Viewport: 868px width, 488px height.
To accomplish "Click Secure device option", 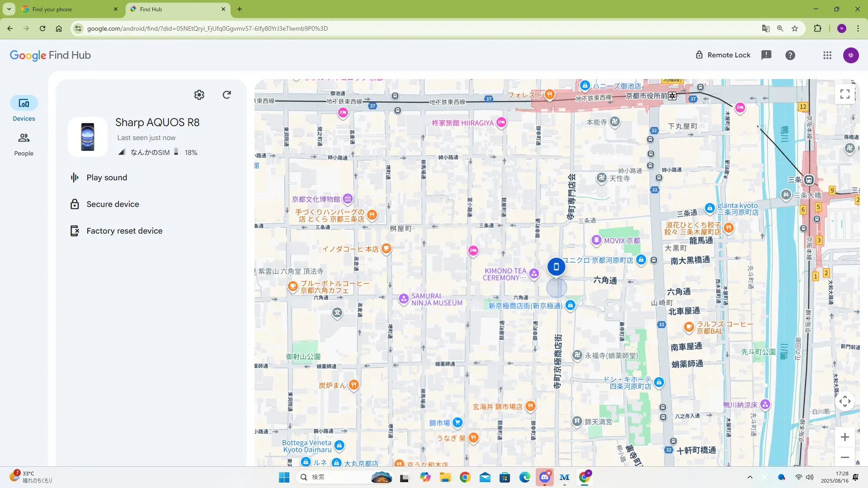I will coord(112,204).
